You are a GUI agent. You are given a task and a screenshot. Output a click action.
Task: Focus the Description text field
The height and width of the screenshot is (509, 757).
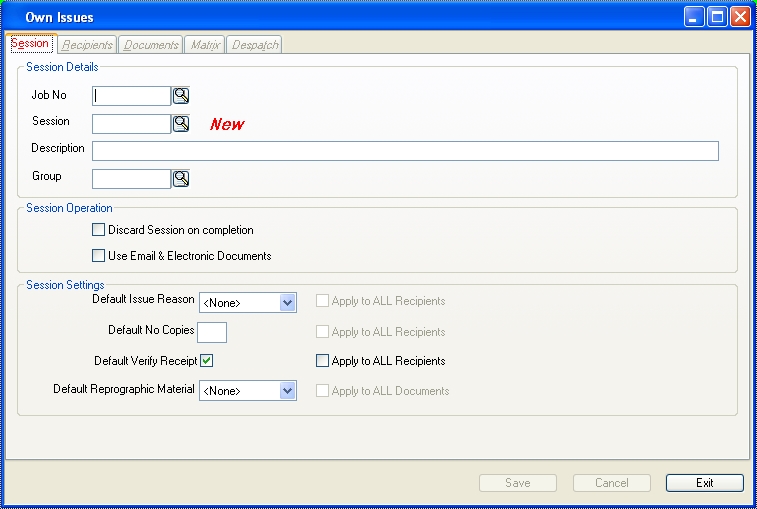coord(405,151)
